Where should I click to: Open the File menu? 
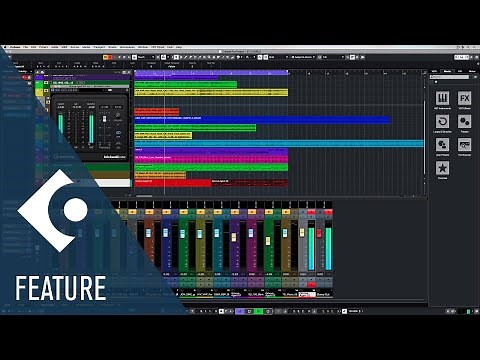(x=25, y=47)
